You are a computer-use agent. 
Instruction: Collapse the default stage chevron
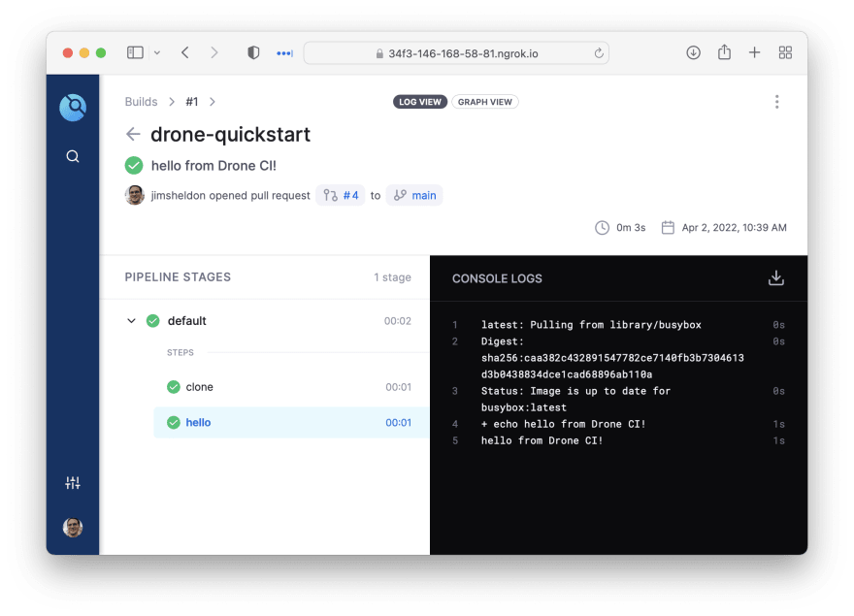coord(131,321)
